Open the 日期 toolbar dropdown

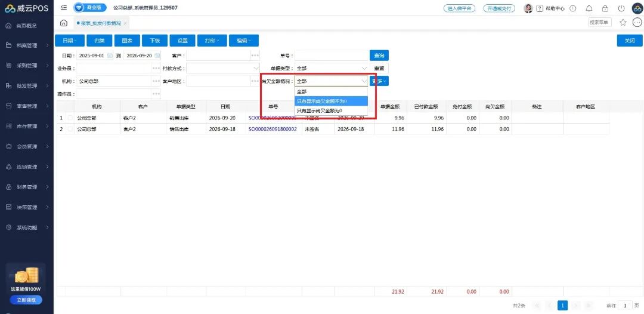(70, 41)
